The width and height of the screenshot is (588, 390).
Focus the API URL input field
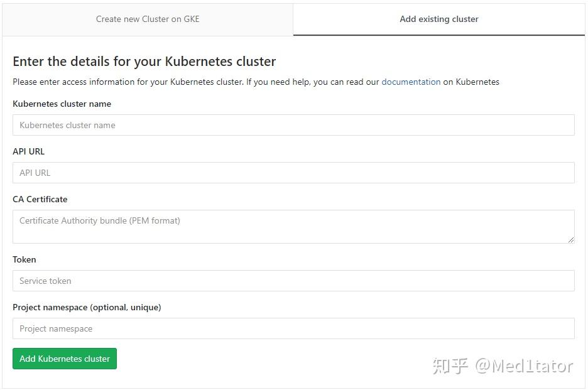(x=293, y=173)
